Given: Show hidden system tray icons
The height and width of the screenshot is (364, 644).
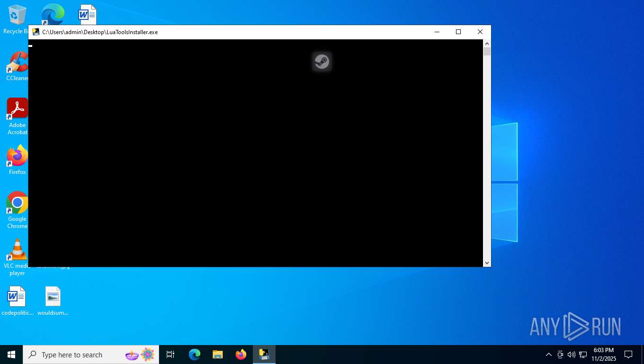Looking at the screenshot, I should tap(549, 355).
